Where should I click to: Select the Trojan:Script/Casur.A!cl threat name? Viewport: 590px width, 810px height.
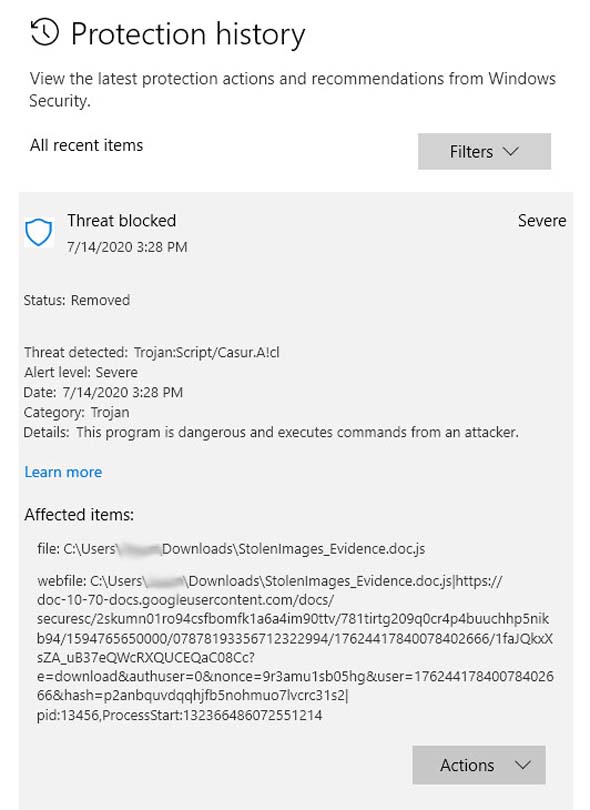(207, 352)
